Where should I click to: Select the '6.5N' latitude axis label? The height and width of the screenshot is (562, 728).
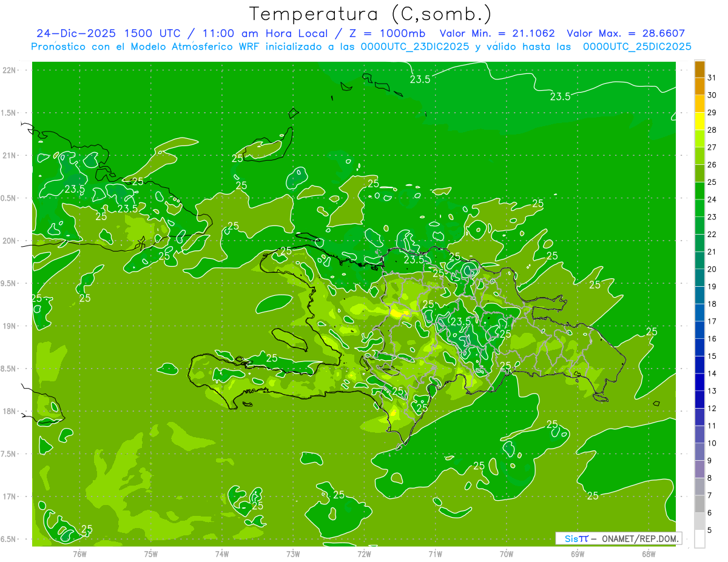pos(9,539)
